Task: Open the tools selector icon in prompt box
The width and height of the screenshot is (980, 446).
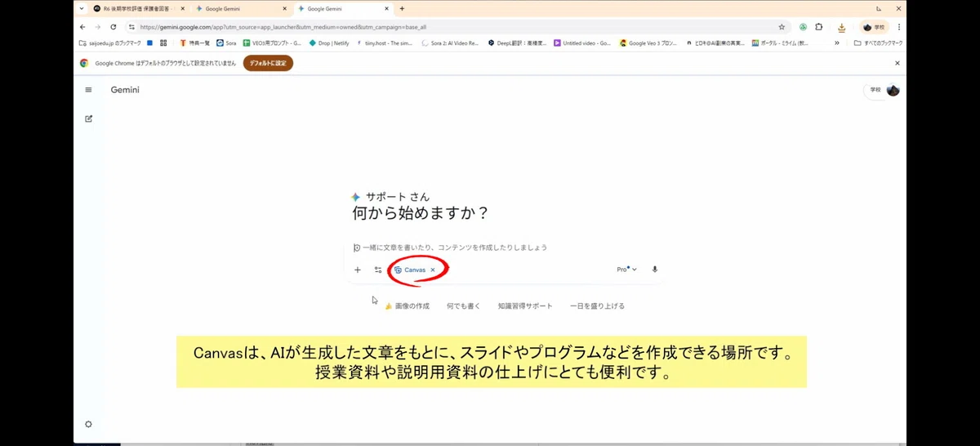Action: (x=378, y=270)
